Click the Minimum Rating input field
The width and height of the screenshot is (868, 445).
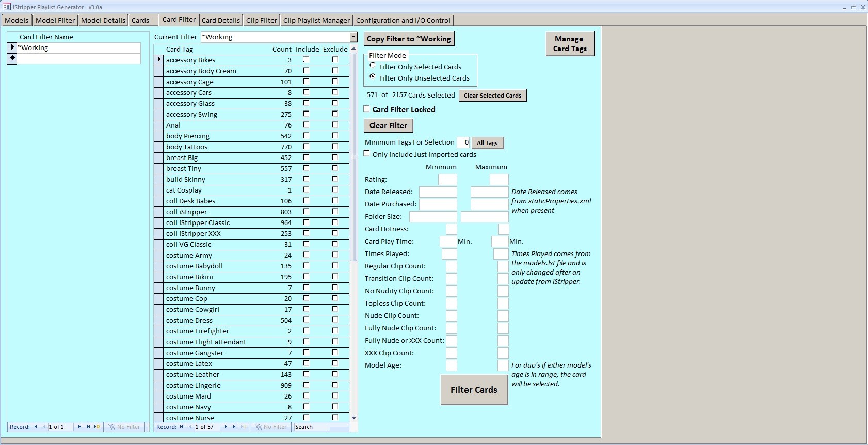(447, 180)
